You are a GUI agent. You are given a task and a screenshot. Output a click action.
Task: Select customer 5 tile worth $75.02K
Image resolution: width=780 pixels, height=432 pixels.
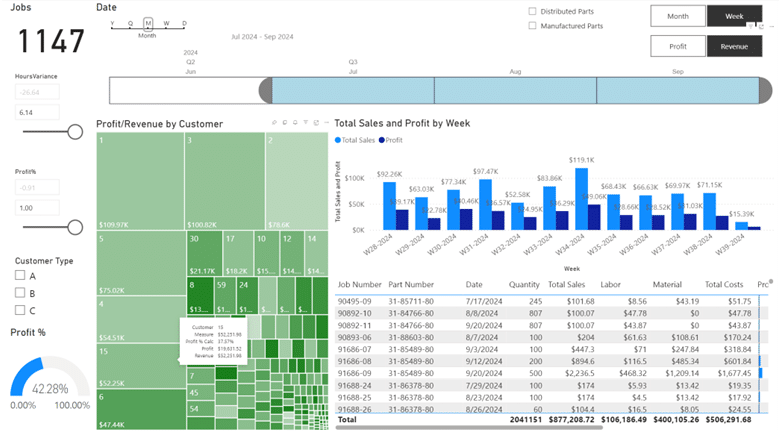click(141, 263)
